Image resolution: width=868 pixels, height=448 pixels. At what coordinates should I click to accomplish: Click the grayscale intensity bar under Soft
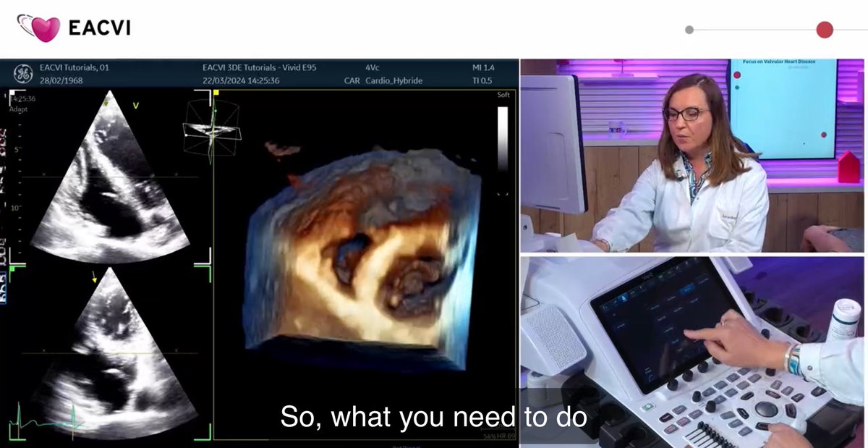click(x=503, y=139)
